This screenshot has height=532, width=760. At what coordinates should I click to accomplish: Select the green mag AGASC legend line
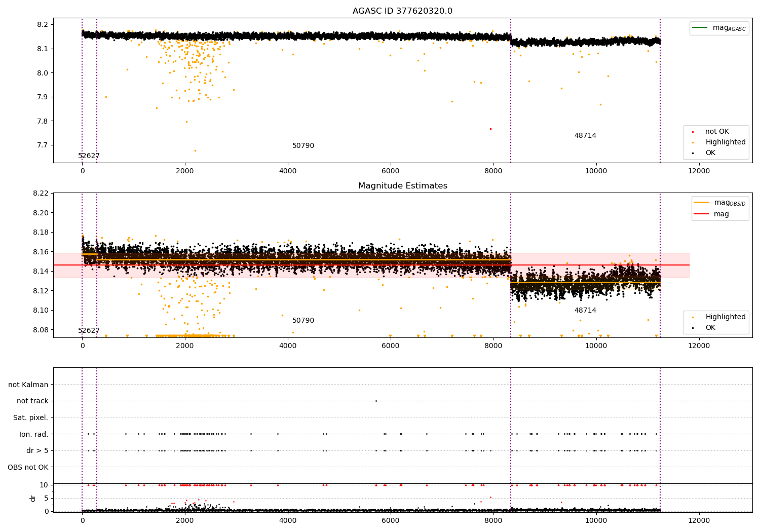(x=701, y=28)
